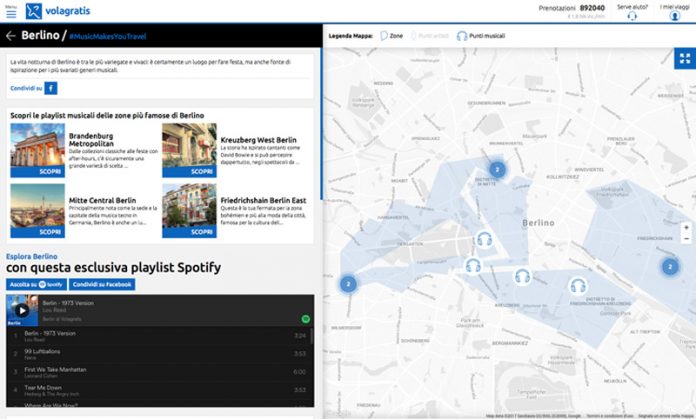Play the Spotify playlist with the play button
The height and width of the screenshot is (419, 696).
22,311
